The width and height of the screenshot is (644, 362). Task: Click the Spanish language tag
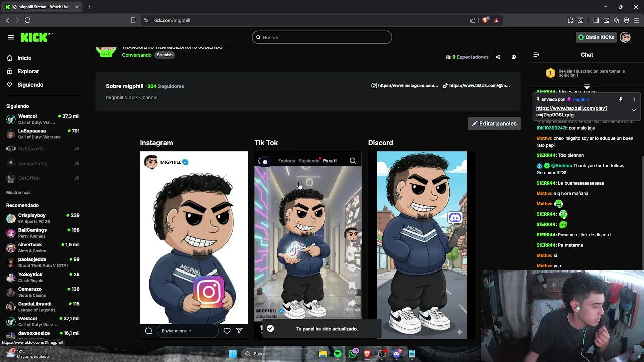[x=165, y=55]
